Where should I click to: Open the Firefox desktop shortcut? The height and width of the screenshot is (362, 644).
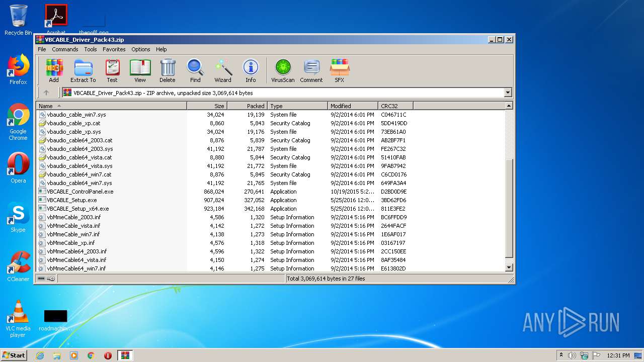click(x=18, y=69)
